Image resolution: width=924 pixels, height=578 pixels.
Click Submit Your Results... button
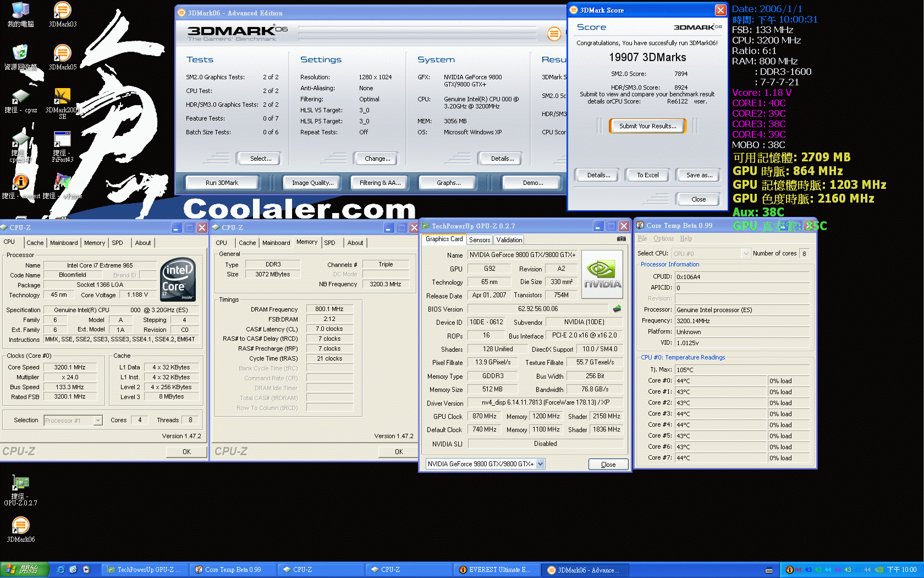(647, 126)
